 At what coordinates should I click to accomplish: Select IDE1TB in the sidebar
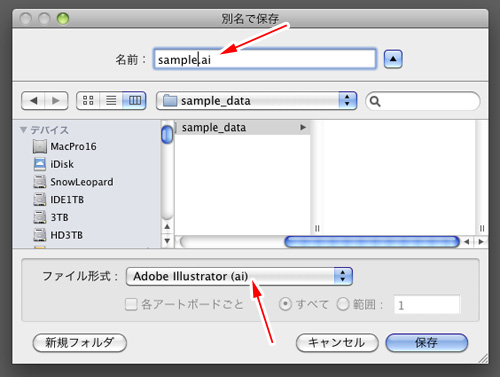[x=87, y=199]
